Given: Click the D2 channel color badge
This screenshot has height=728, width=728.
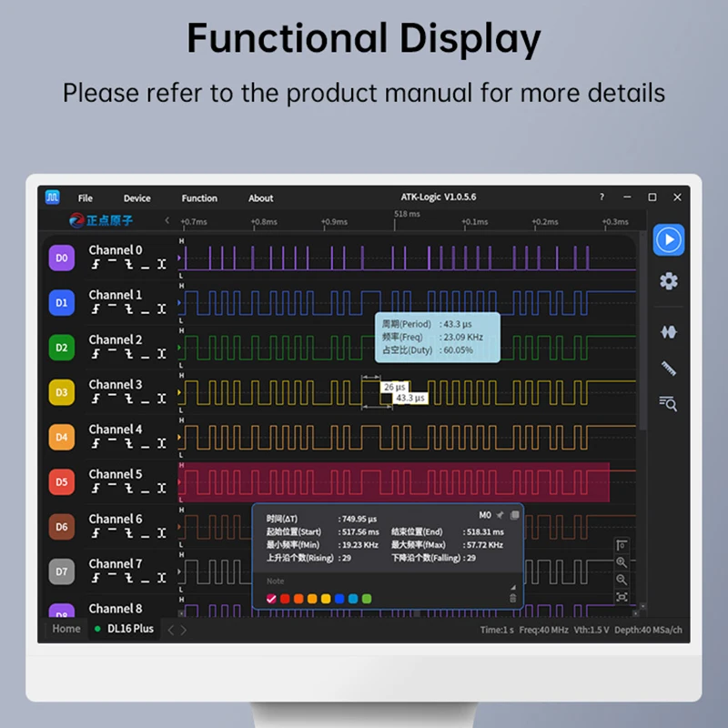Looking at the screenshot, I should click(62, 348).
